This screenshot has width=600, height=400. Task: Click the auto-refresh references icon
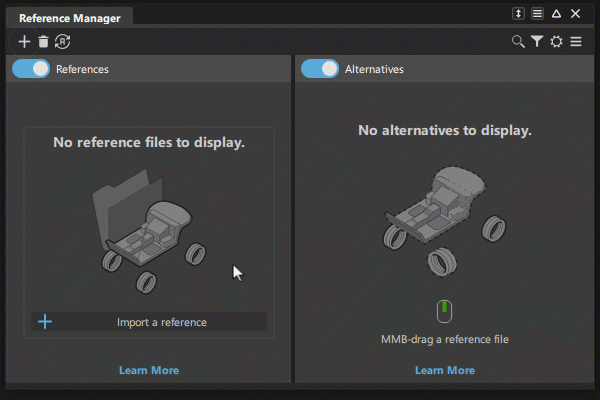click(x=62, y=42)
